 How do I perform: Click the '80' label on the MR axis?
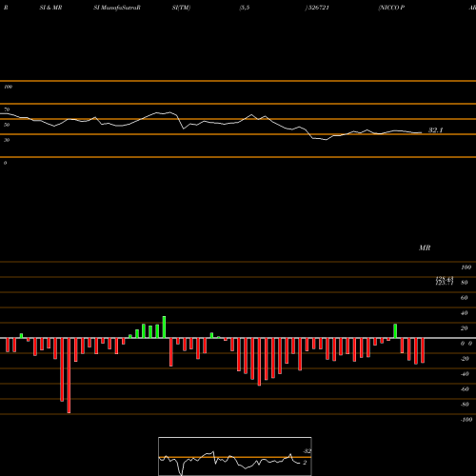pyautogui.click(x=465, y=283)
